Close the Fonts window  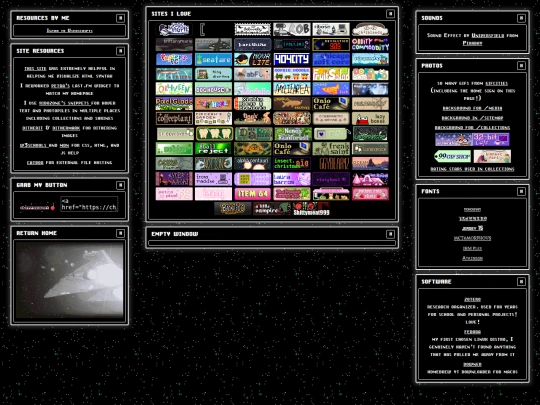tap(521, 191)
